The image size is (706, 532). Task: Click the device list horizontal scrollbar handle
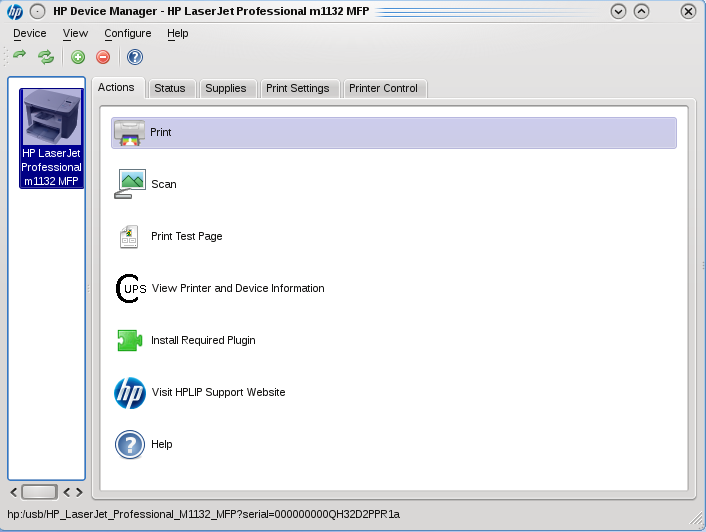pyautogui.click(x=40, y=492)
